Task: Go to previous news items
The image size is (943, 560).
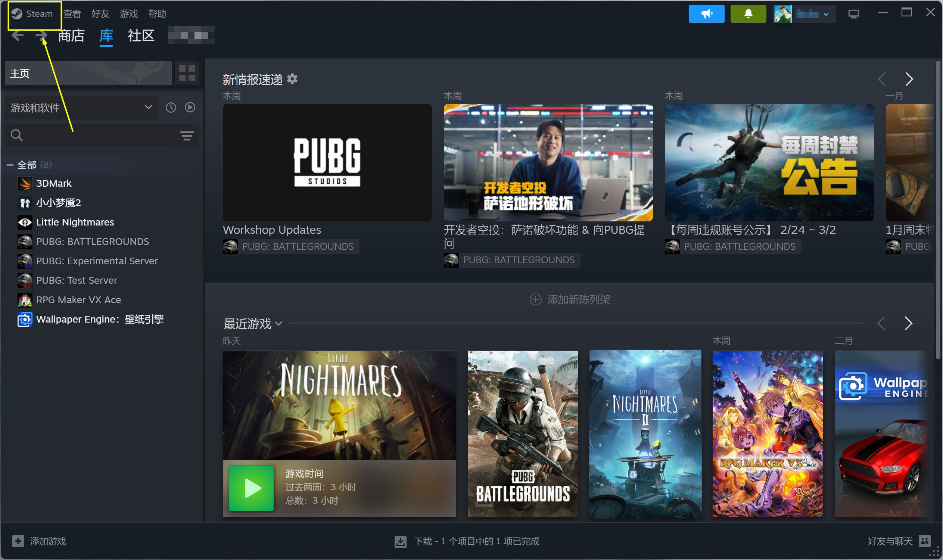Action: 881,79
